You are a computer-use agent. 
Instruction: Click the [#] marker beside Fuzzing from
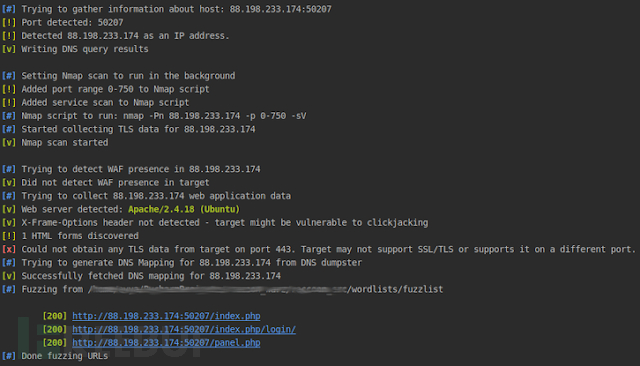point(9,289)
